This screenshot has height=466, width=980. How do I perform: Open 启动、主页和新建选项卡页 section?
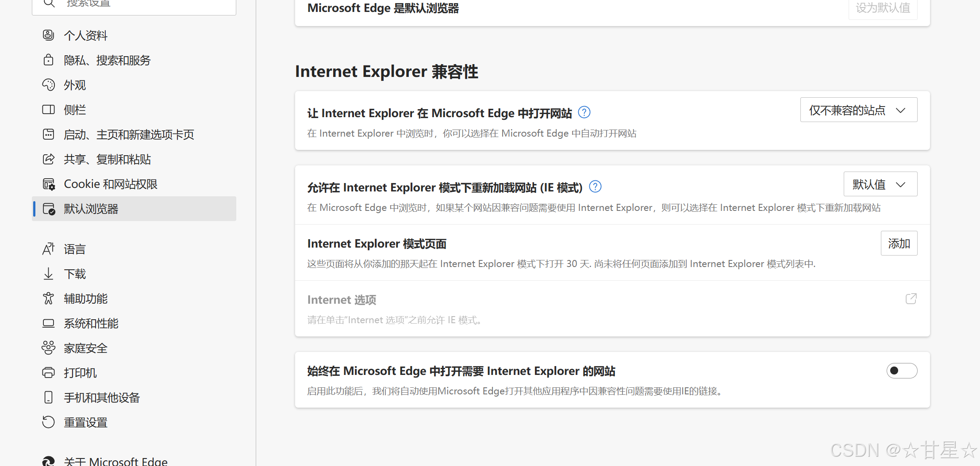click(x=134, y=134)
